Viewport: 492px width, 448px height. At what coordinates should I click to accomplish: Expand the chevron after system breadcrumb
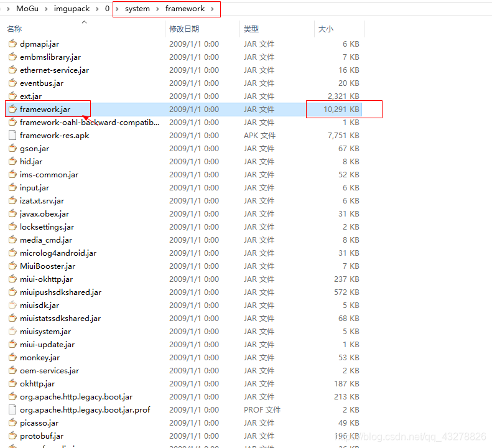pos(157,9)
